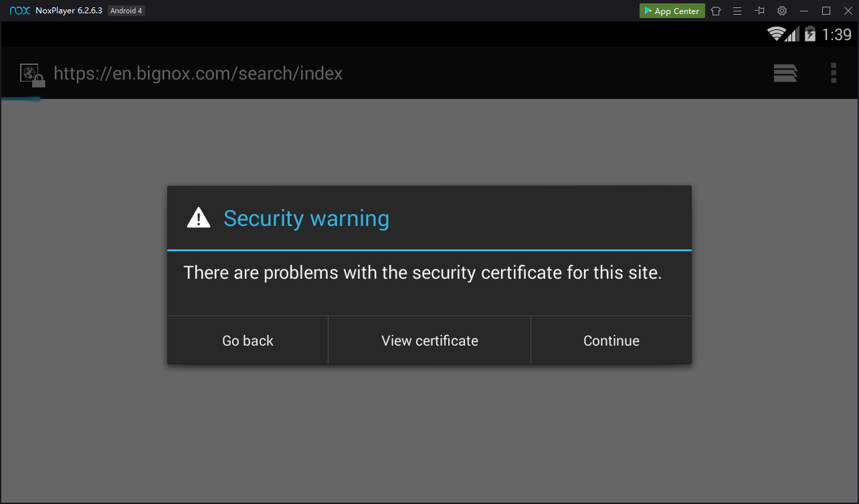Viewport: 859px width, 504px height.
Task: Click the site lock icon beside URL
Action: [31, 75]
